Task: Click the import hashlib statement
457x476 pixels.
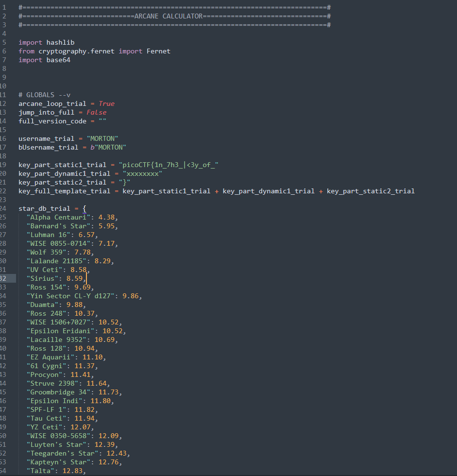Action: [46, 42]
